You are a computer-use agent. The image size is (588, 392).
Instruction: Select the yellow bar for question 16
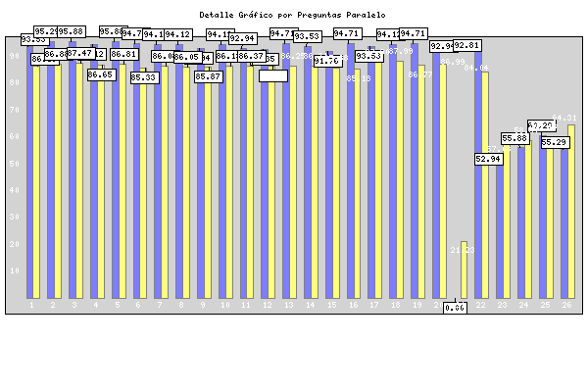coord(357,184)
